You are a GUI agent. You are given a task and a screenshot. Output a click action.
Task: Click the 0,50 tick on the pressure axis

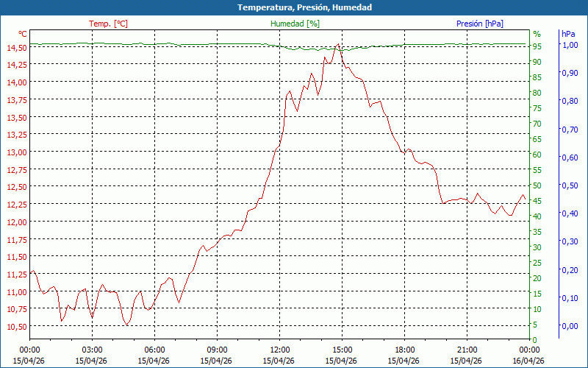tap(570, 185)
